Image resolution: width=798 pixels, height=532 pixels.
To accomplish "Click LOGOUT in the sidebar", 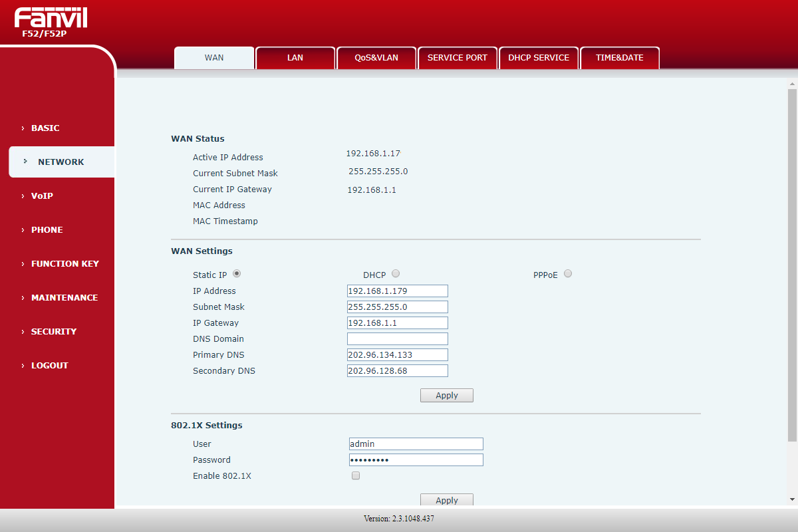I will click(x=49, y=366).
